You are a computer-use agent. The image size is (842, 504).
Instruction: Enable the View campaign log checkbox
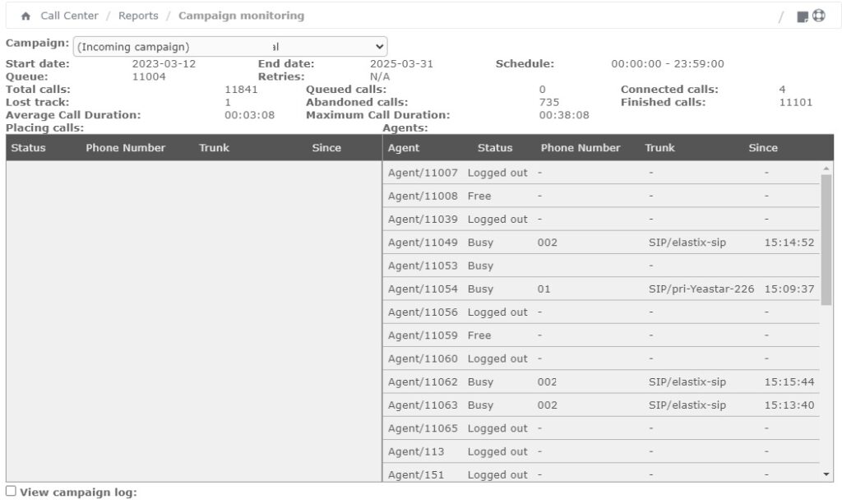12,492
